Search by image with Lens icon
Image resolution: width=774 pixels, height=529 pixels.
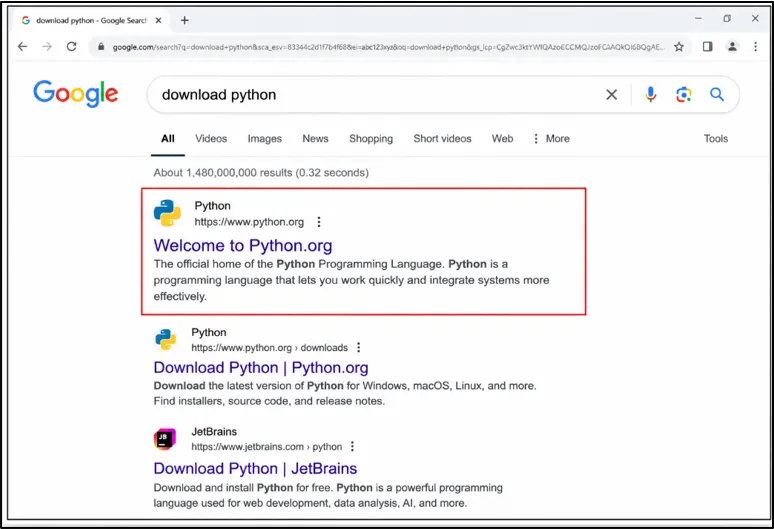click(x=684, y=94)
